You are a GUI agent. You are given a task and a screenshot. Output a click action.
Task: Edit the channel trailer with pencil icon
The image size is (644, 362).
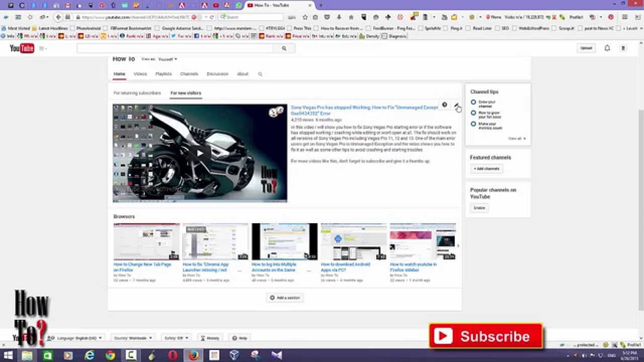tap(456, 105)
